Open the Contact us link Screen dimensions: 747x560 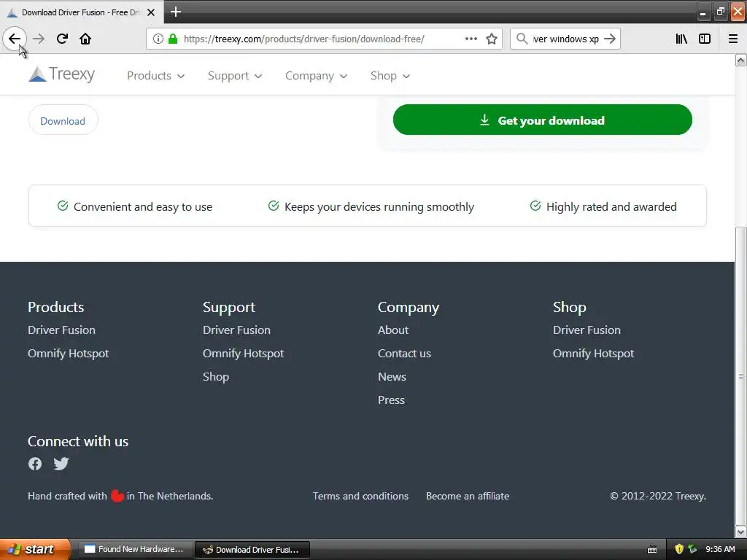coord(404,354)
